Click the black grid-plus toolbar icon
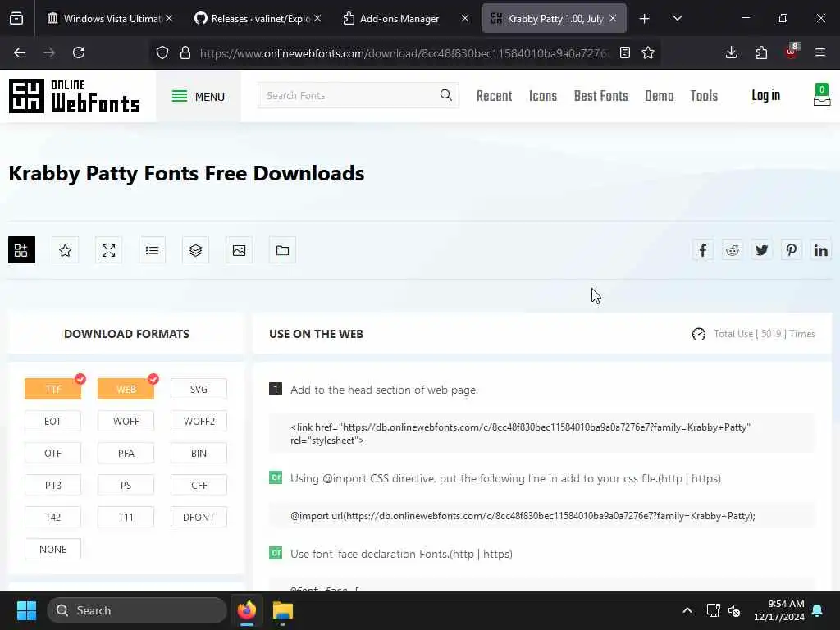Image resolution: width=840 pixels, height=630 pixels. pyautogui.click(x=21, y=250)
